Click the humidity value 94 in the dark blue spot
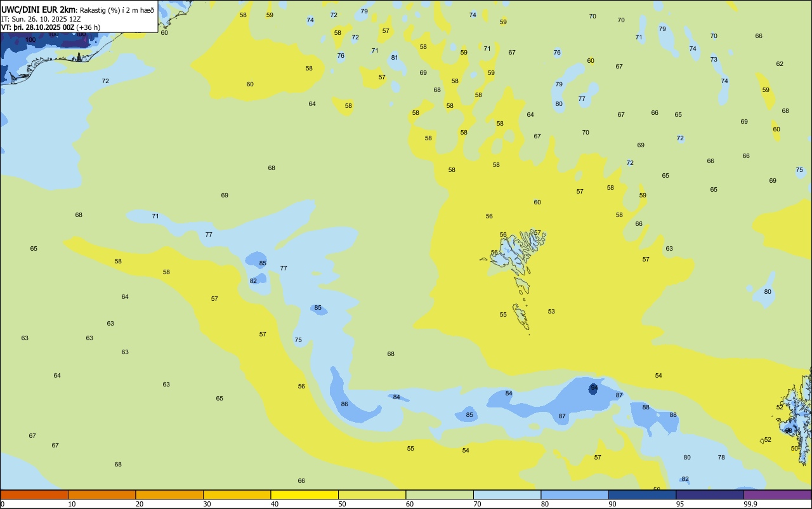 click(594, 387)
